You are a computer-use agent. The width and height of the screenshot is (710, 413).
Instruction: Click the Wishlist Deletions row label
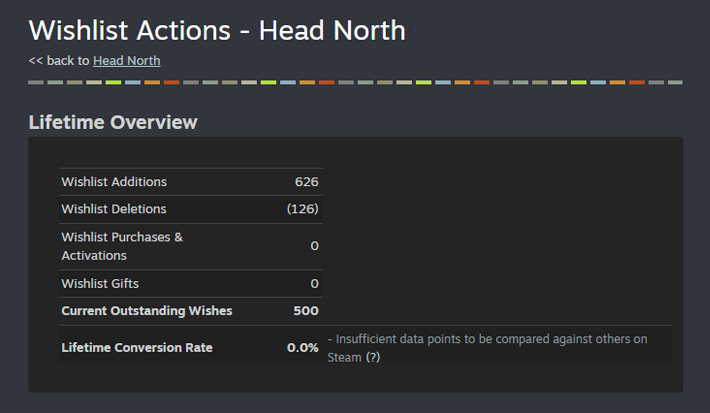114,209
